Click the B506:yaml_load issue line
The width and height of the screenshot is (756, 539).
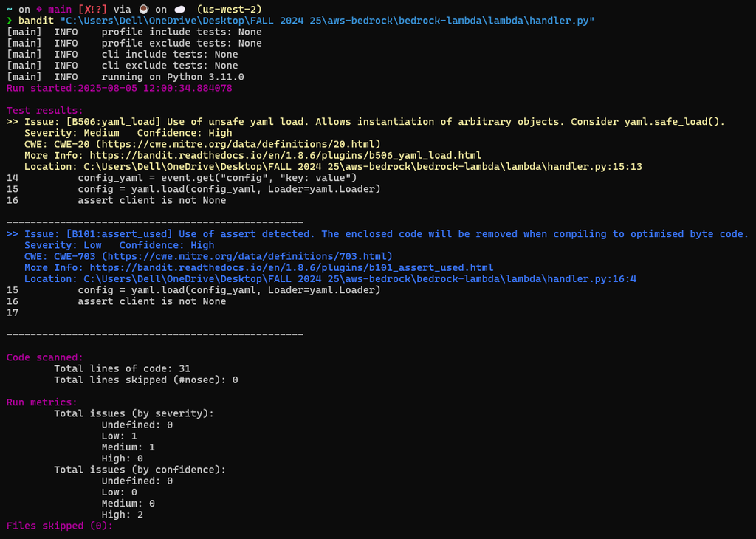tap(366, 122)
